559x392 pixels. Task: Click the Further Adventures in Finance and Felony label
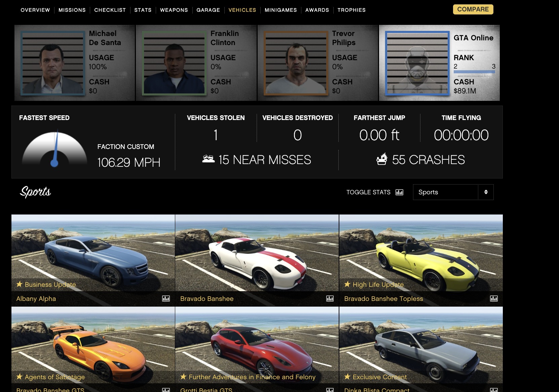pos(252,377)
